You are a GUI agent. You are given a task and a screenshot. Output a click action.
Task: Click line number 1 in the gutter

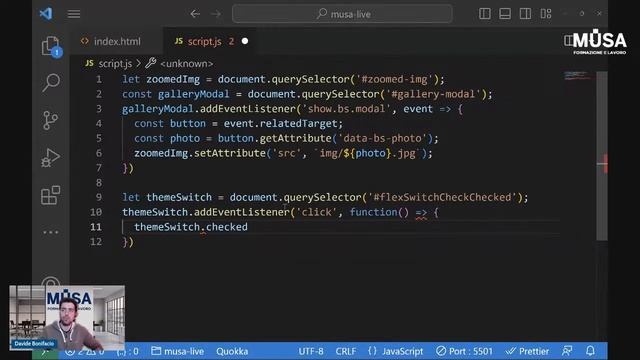tap(99, 79)
